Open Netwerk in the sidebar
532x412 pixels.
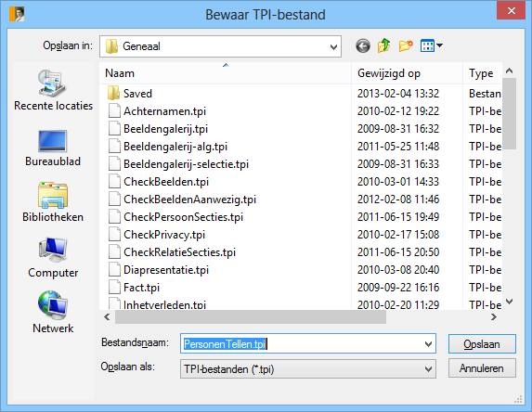53,313
